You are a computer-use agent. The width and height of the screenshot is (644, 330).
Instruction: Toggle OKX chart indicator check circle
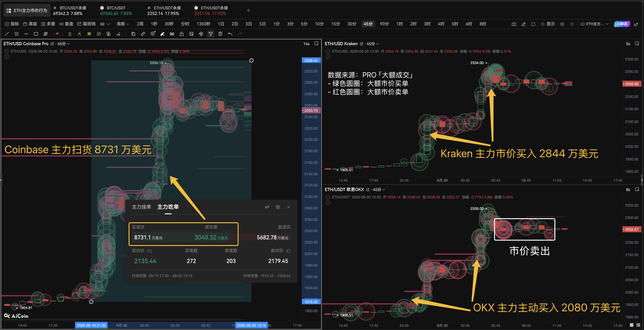328,197
